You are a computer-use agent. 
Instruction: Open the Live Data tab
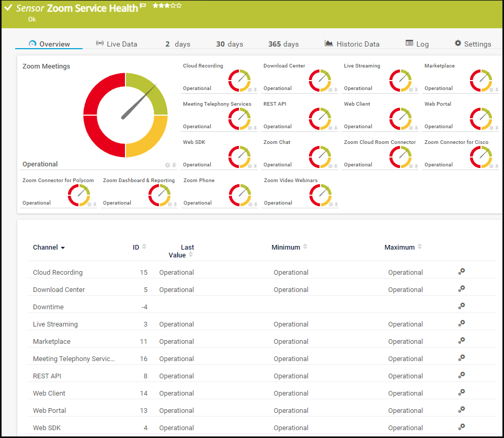[117, 44]
